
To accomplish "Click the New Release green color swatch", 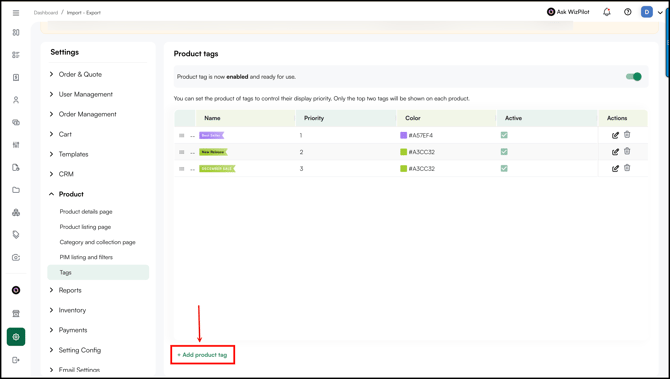I will click(x=403, y=152).
